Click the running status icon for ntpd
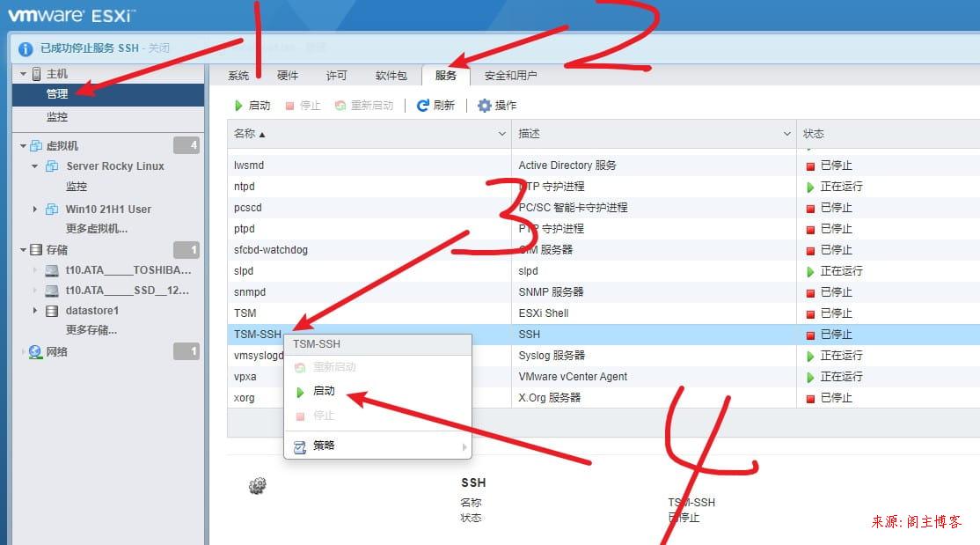Viewport: 980px width, 545px height. pos(810,187)
